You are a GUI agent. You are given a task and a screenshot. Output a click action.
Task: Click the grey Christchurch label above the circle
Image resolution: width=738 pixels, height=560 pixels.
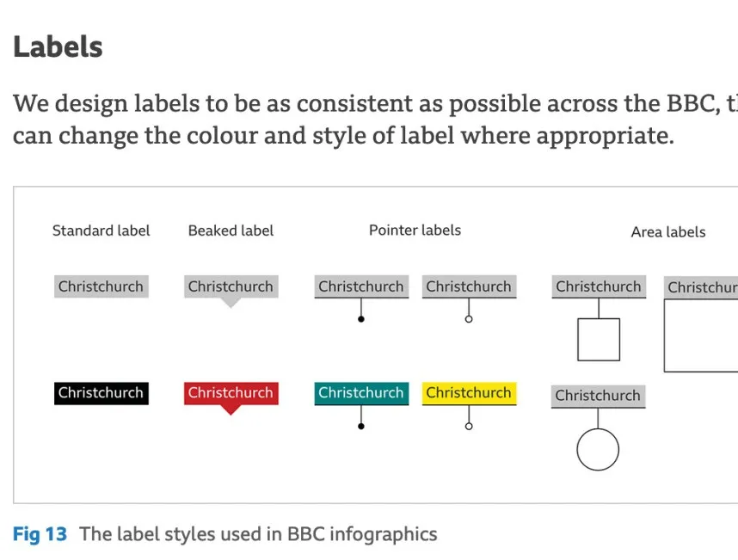click(598, 396)
